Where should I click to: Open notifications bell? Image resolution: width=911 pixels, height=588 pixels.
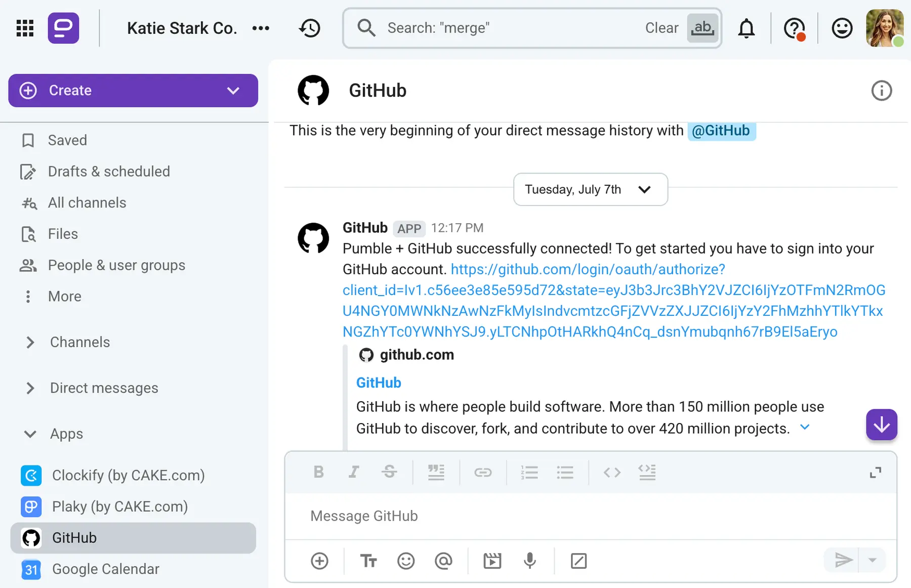(746, 28)
